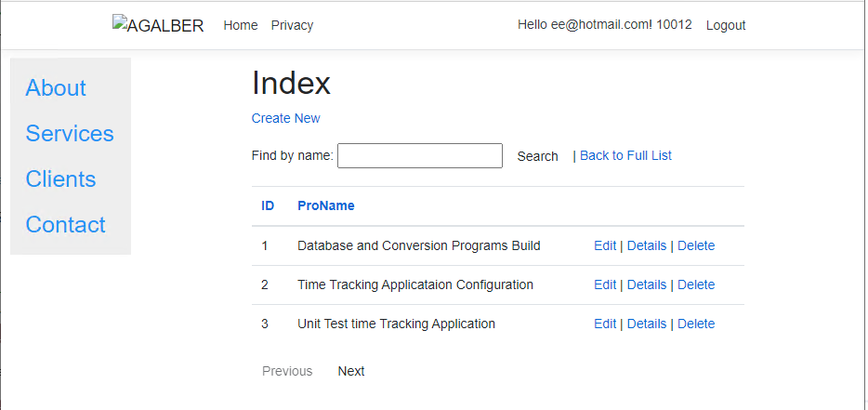This screenshot has height=410, width=868.
Task: Open the Clients sidebar link
Action: (x=60, y=179)
